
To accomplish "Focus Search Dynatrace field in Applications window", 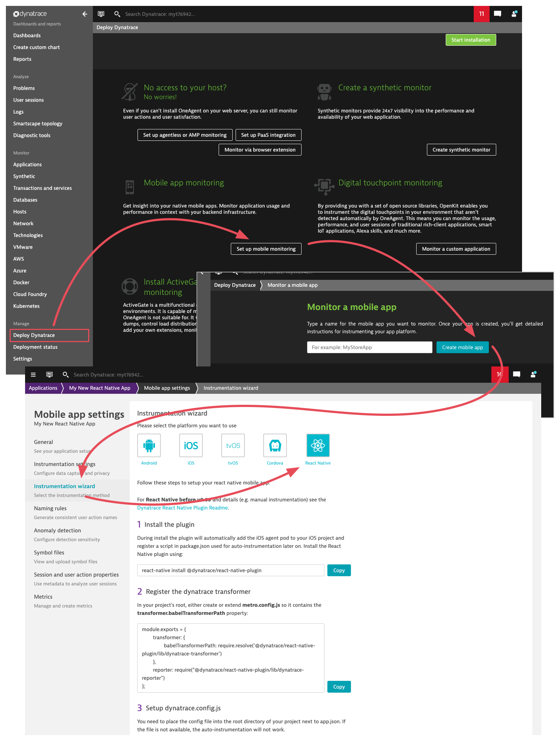I will pyautogui.click(x=108, y=375).
